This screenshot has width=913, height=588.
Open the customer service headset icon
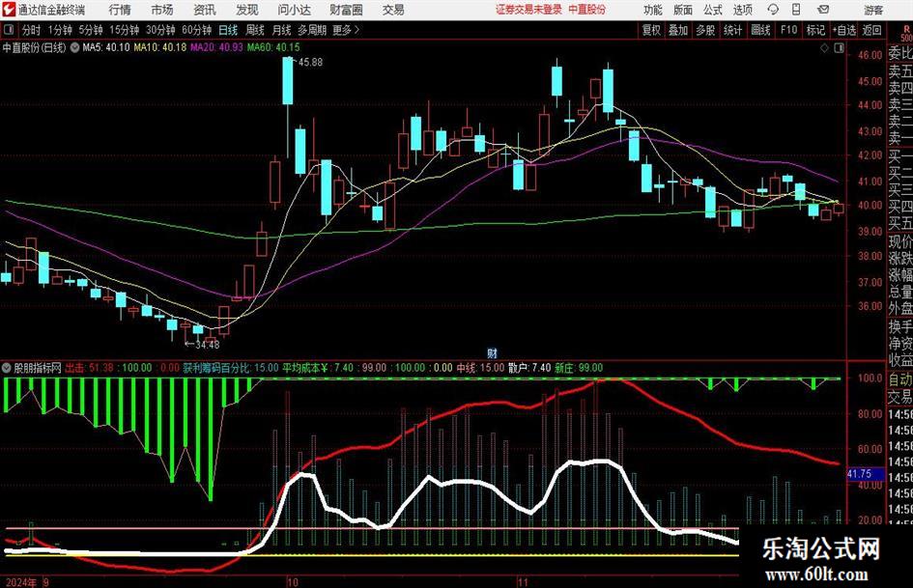pos(772,10)
